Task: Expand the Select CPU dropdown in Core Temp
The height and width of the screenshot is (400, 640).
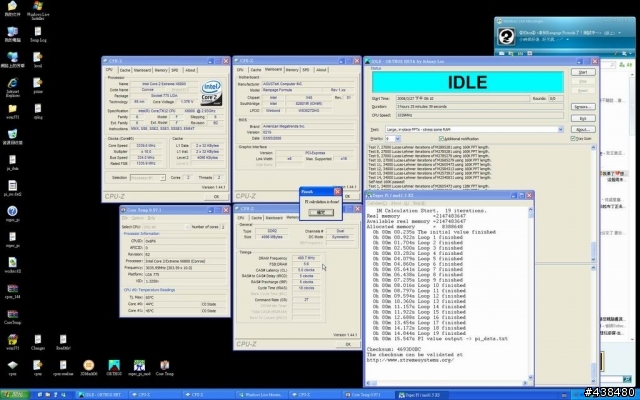Action: tap(187, 227)
